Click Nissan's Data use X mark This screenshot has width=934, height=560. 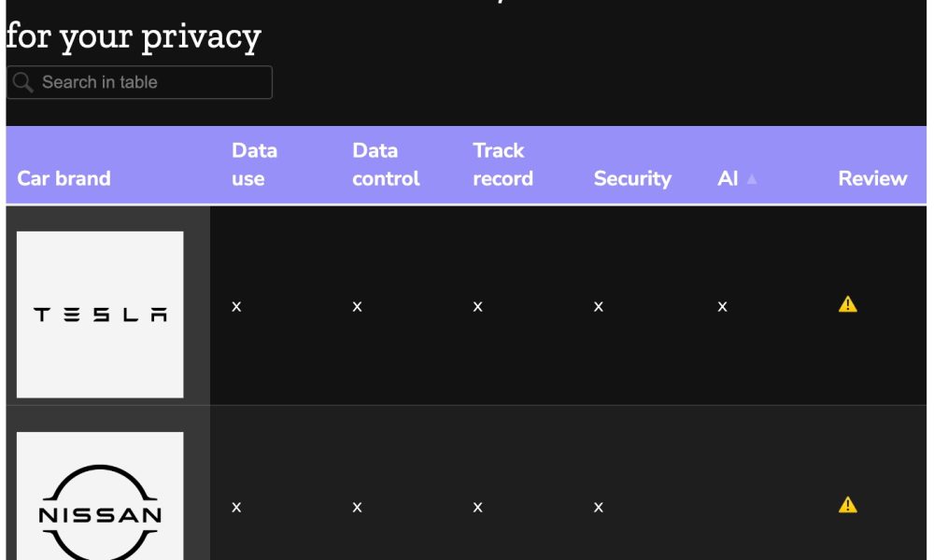(236, 507)
